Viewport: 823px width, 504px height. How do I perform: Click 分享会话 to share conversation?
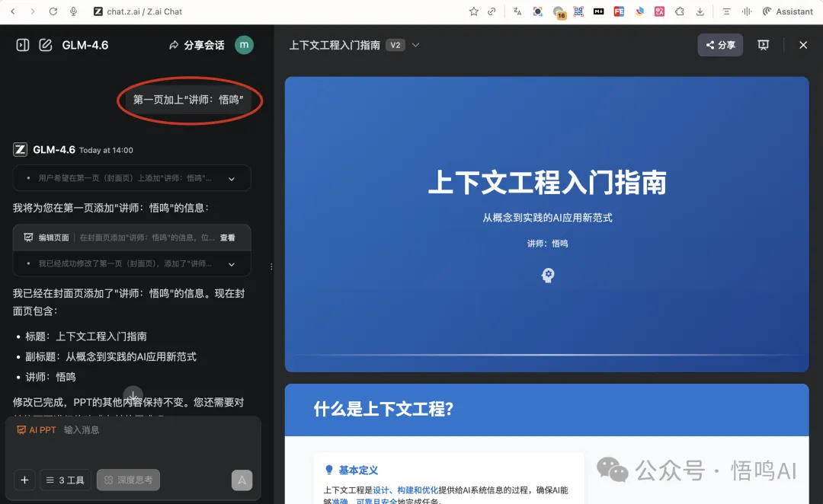tap(197, 45)
